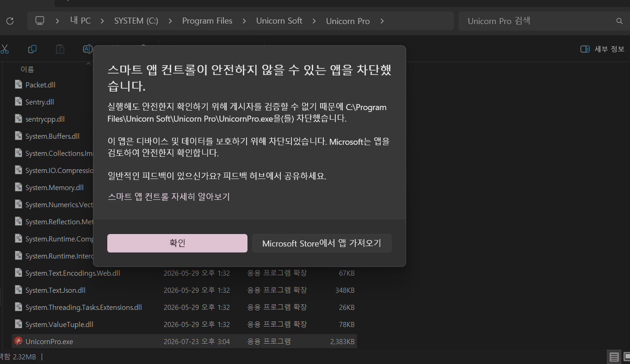Click the magnifier icon in the search box

click(619, 21)
